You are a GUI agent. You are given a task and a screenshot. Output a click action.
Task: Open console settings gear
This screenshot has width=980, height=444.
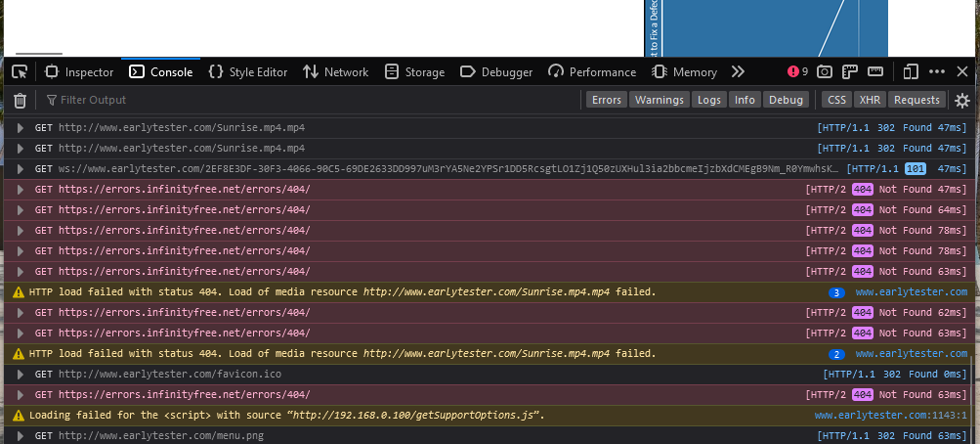(962, 100)
